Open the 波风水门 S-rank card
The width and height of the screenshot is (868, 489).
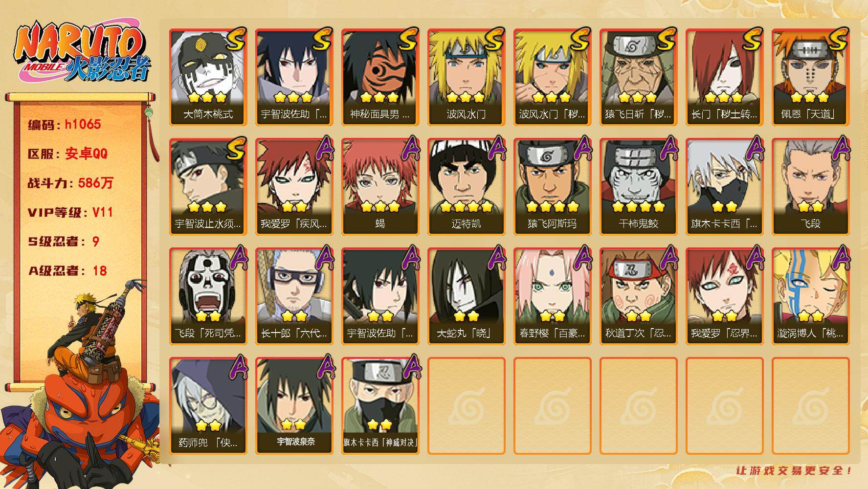tap(466, 77)
